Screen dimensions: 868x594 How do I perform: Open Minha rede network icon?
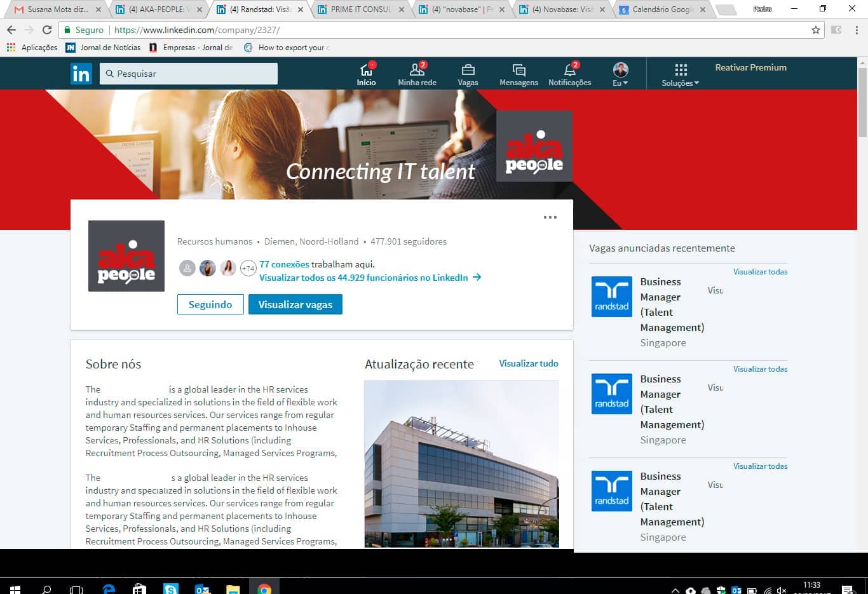[x=417, y=74]
